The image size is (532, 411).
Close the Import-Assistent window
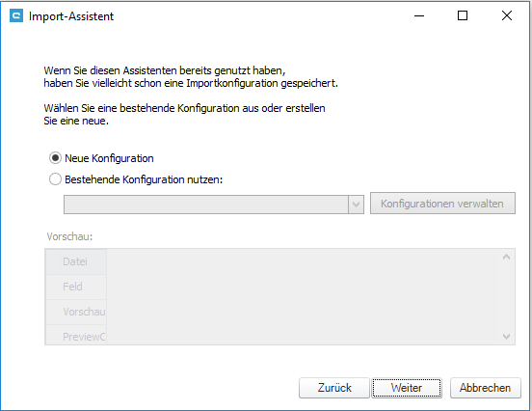point(507,16)
